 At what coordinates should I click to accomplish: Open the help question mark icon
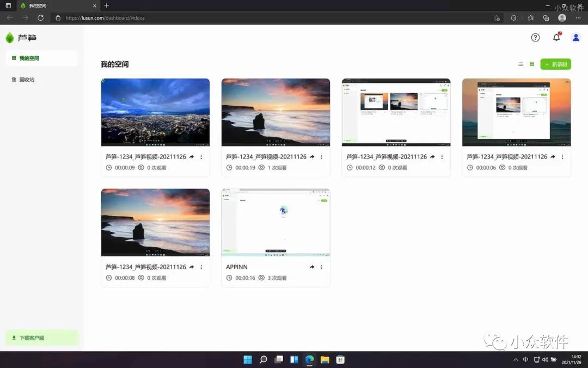tap(535, 37)
